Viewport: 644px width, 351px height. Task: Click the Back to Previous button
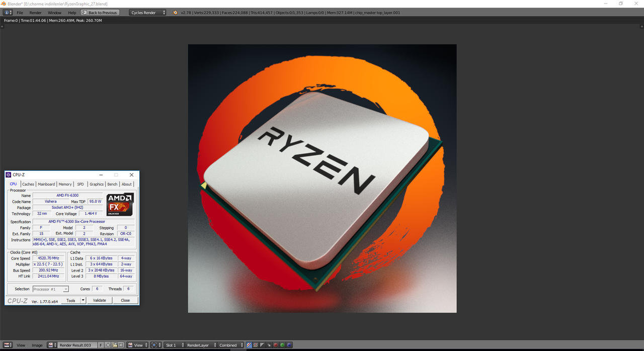(100, 13)
